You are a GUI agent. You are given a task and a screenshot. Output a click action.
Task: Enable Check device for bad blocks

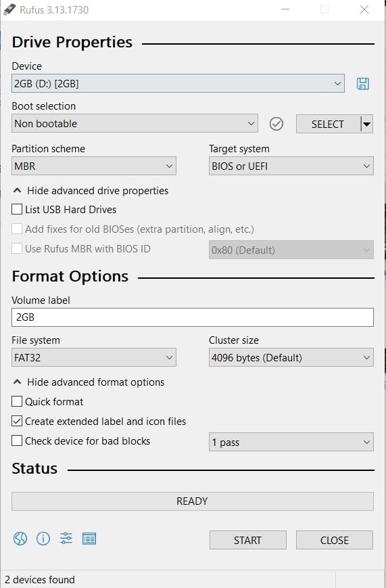[17, 440]
